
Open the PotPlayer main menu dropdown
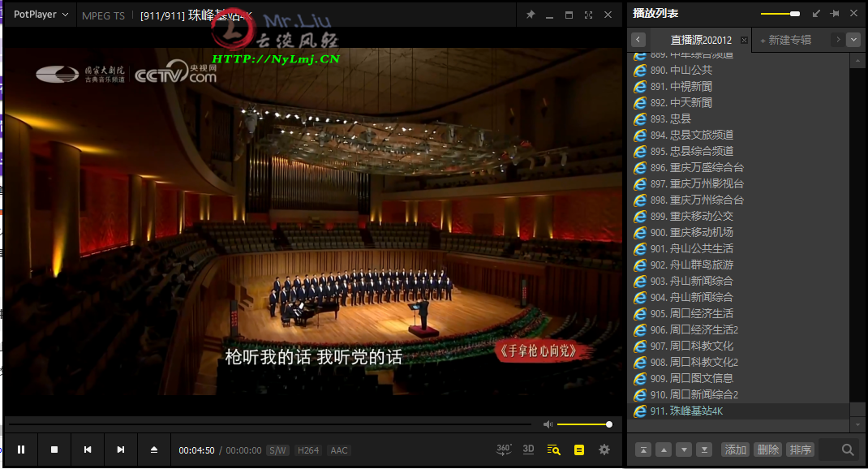point(41,15)
